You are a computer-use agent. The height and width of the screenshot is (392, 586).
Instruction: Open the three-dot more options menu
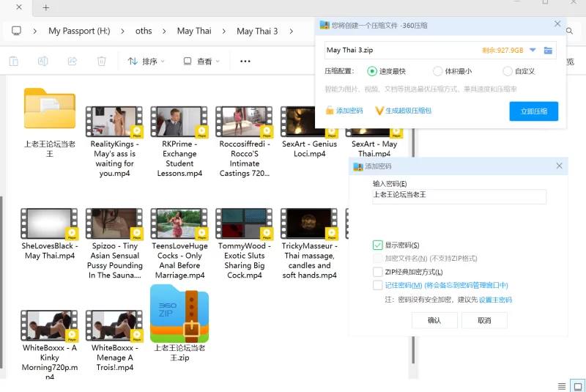coord(245,62)
